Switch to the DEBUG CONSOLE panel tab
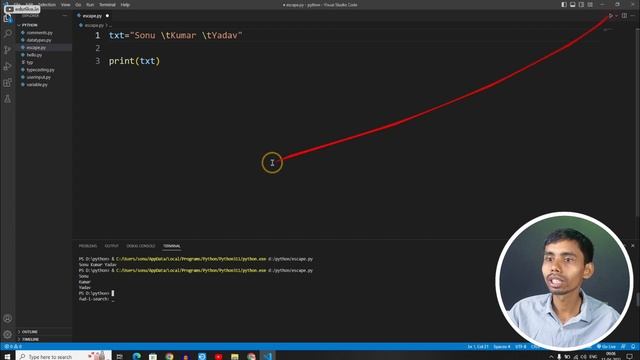This screenshot has width=640, height=360. [141, 246]
